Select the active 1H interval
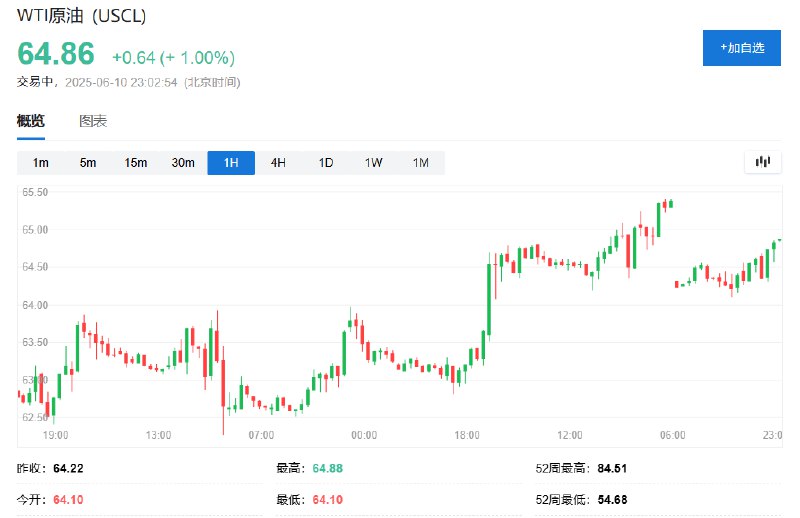This screenshot has height=518, width=800. (x=231, y=163)
